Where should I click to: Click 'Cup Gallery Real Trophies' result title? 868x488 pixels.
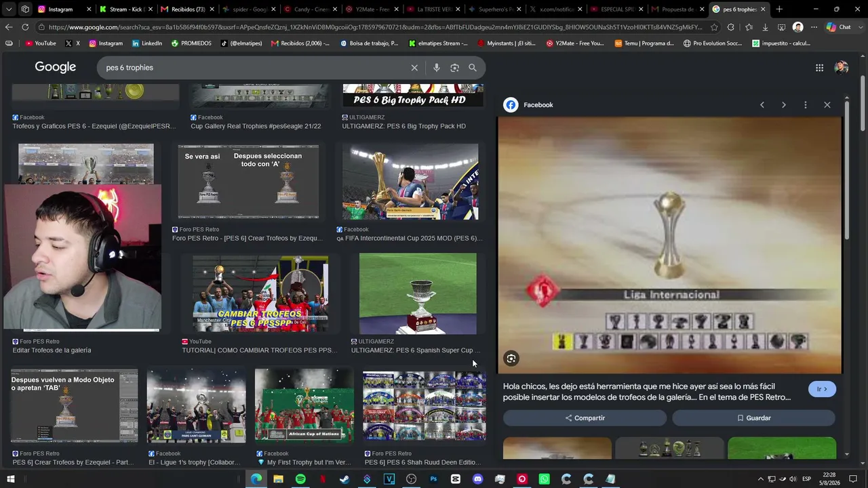[256, 126]
